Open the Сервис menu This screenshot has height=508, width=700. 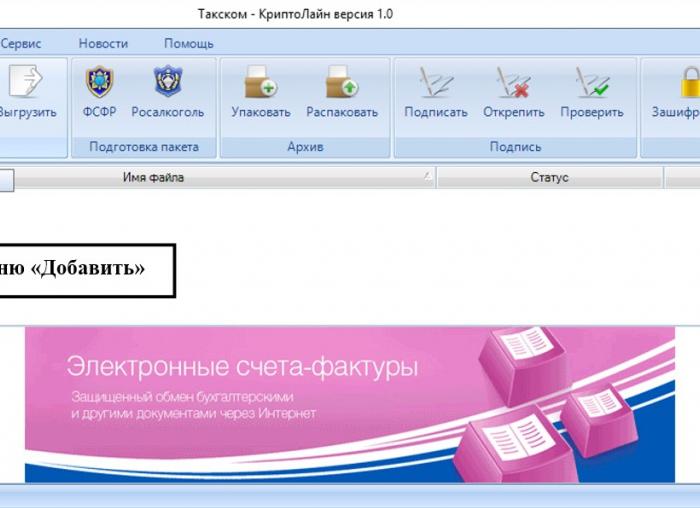click(21, 44)
